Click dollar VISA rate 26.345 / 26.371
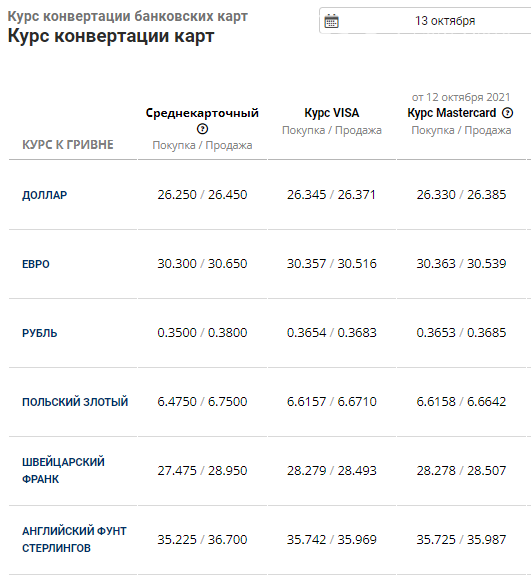This screenshot has height=580, width=531. coord(332,195)
